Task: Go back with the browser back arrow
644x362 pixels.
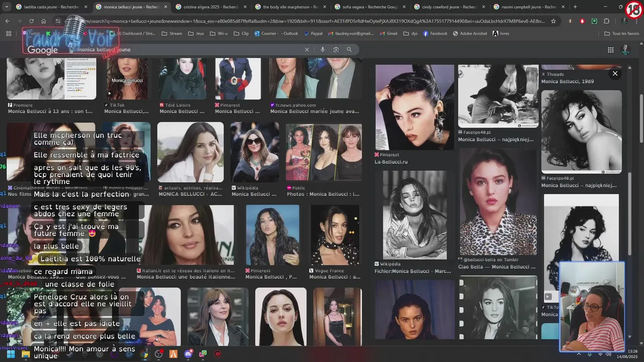Action: tap(8, 21)
